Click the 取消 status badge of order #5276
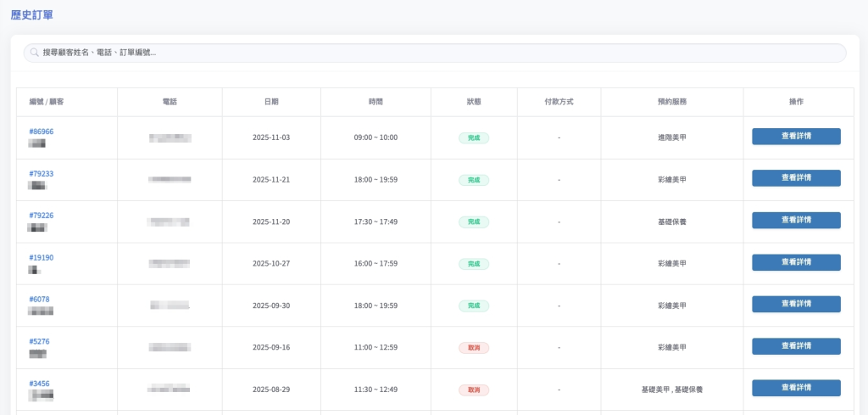 point(474,348)
